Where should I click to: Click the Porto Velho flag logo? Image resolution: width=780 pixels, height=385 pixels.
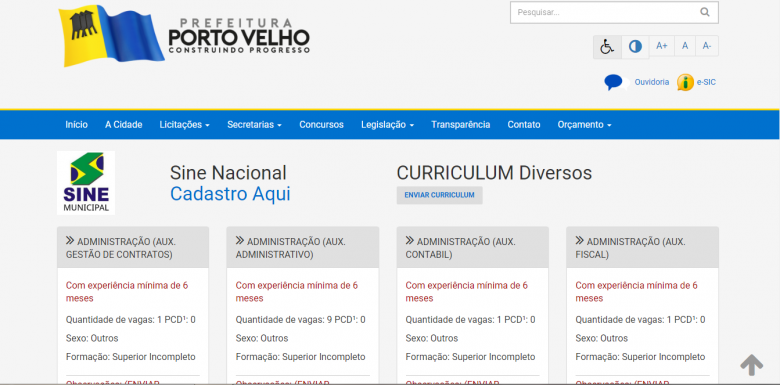click(111, 35)
